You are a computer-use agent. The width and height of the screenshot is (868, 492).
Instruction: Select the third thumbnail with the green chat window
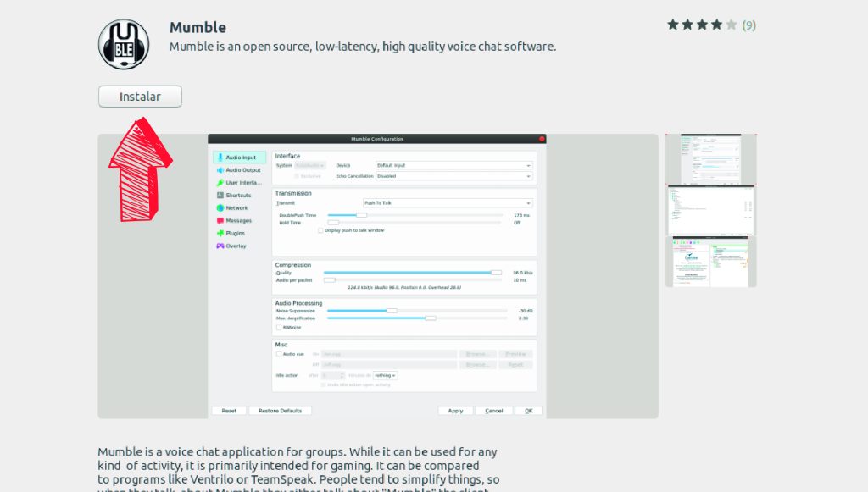pyautogui.click(x=711, y=262)
